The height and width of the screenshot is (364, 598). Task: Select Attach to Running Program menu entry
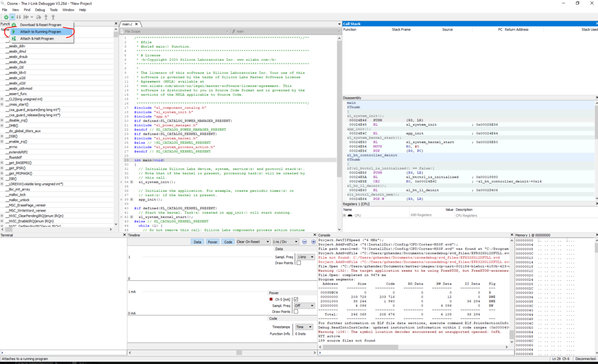pyautogui.click(x=40, y=32)
